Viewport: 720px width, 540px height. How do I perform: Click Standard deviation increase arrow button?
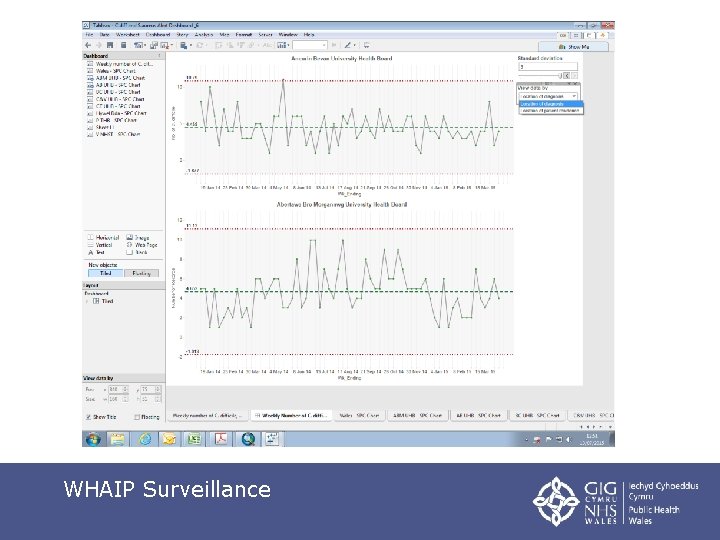point(574,76)
